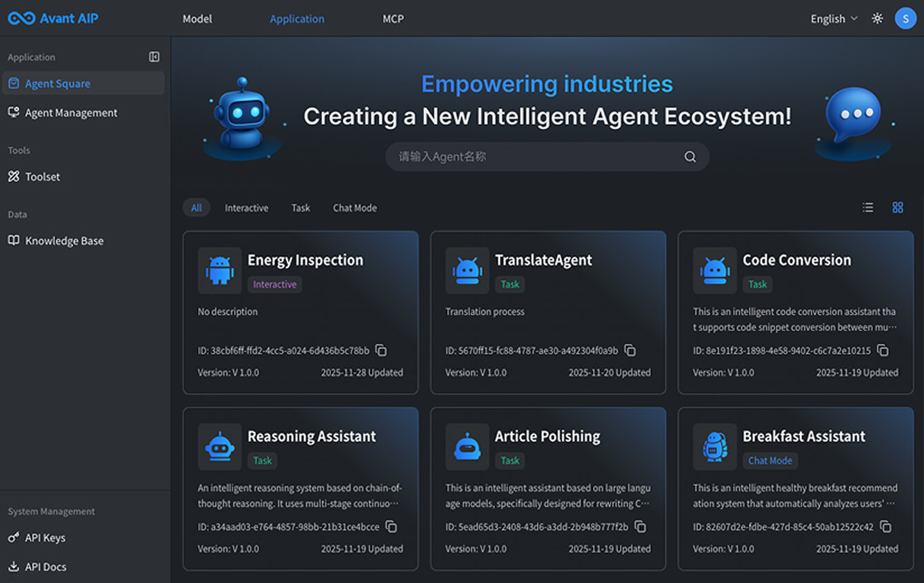
Task: Open the Toolset page
Action: pos(42,177)
